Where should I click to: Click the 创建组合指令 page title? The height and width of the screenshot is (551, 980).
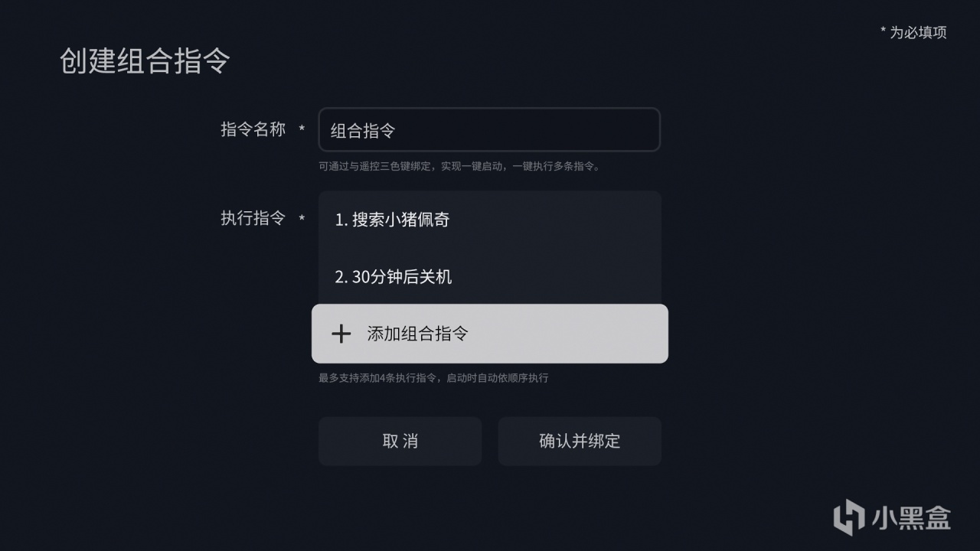pyautogui.click(x=145, y=61)
